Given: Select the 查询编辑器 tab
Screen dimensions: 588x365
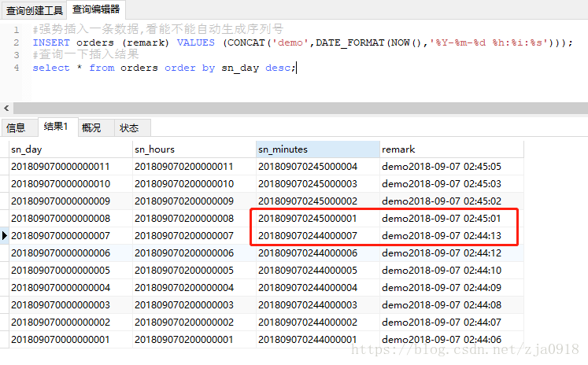Looking at the screenshot, I should tap(96, 9).
